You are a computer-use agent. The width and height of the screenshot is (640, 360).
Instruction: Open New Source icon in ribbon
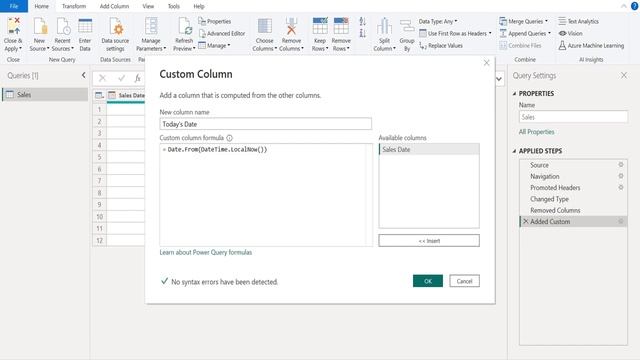[40, 27]
